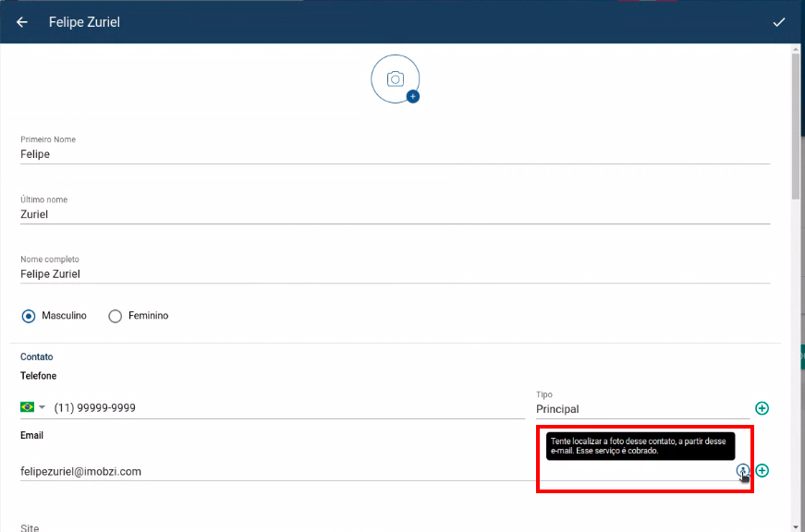Edit the Nome completo field
805x532 pixels.
pos(396,274)
